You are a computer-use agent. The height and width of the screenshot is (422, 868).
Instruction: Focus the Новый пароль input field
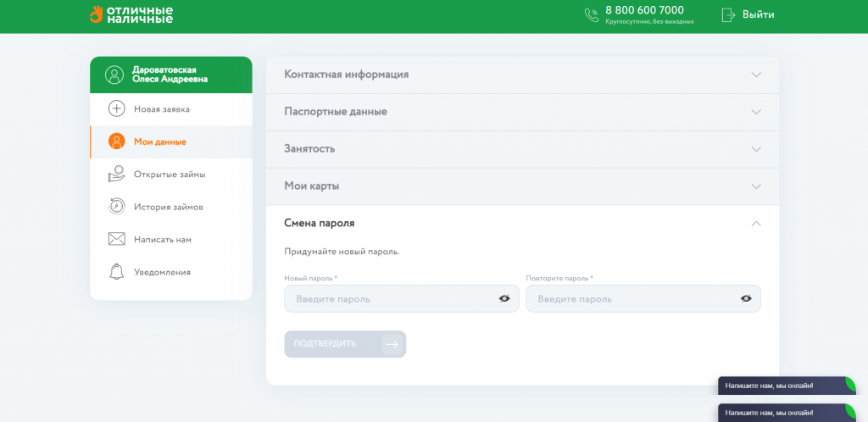(390, 299)
